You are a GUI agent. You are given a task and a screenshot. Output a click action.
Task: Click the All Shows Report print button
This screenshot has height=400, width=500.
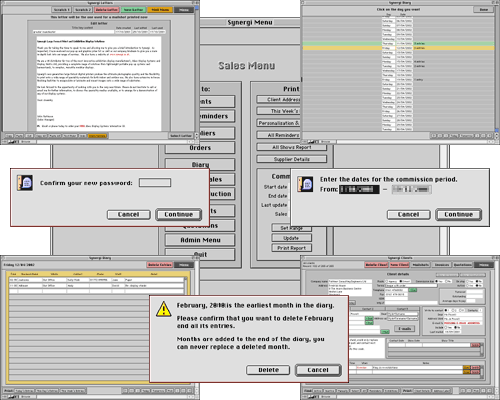[292, 147]
